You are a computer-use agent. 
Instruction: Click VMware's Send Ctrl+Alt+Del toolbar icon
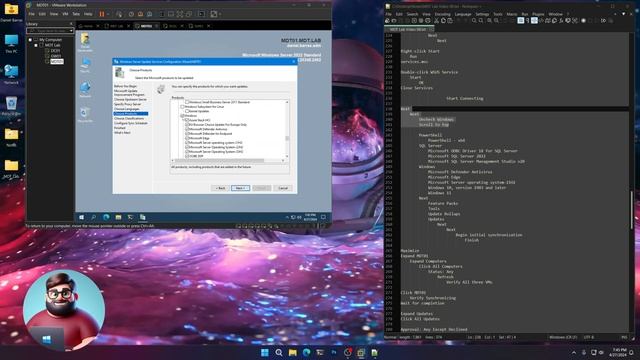[x=119, y=14]
